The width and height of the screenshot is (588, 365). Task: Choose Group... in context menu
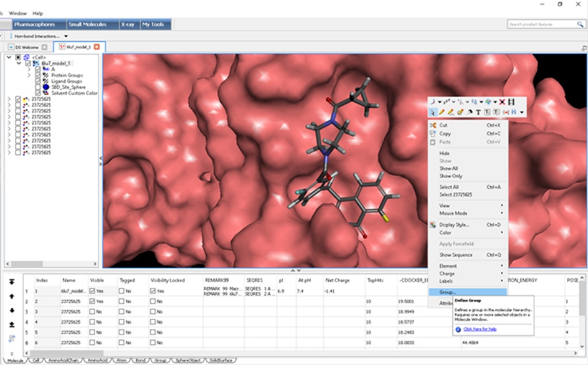pos(468,292)
